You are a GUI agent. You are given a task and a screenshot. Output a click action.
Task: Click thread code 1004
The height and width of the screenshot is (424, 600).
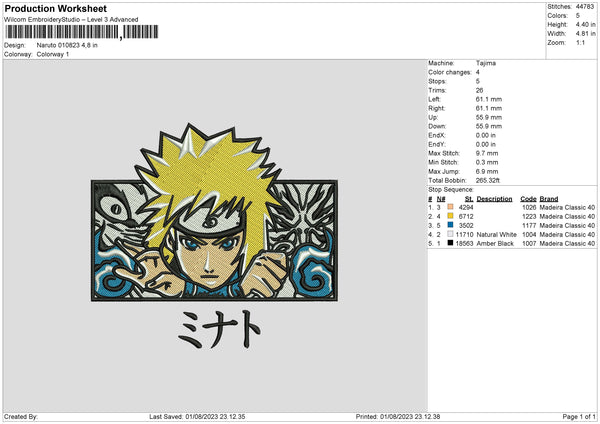(x=529, y=235)
